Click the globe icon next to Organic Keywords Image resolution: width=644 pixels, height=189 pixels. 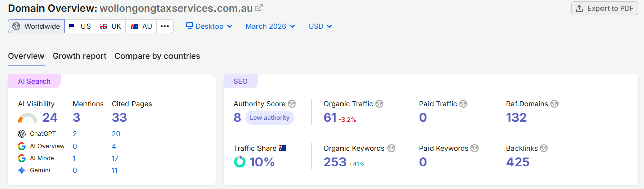(391, 148)
